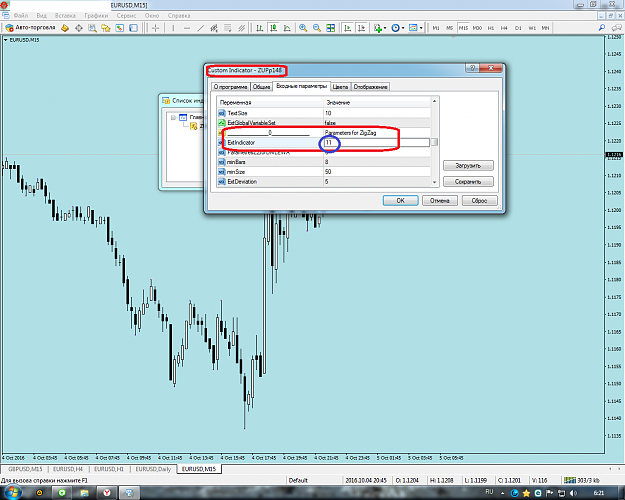
Task: Select the Horizontal Line drawing tool
Action: coord(187,28)
